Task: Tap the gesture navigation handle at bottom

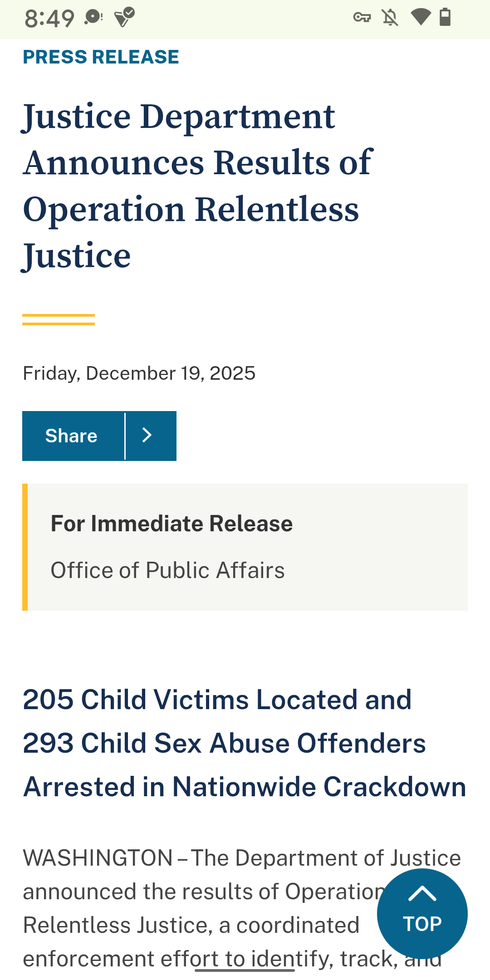Action: (245, 970)
